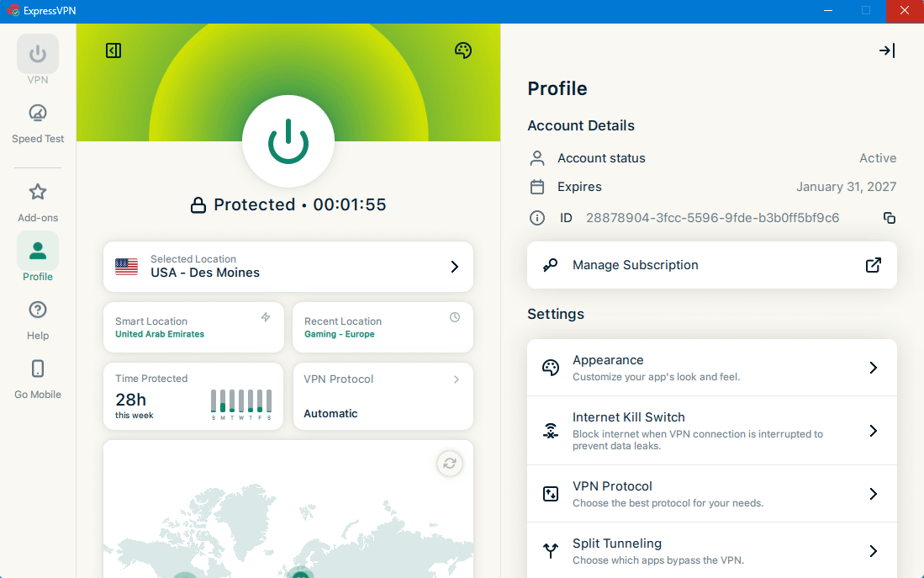Click the info icon beside ID
Viewport: 924px width, 578px height.
pos(537,218)
